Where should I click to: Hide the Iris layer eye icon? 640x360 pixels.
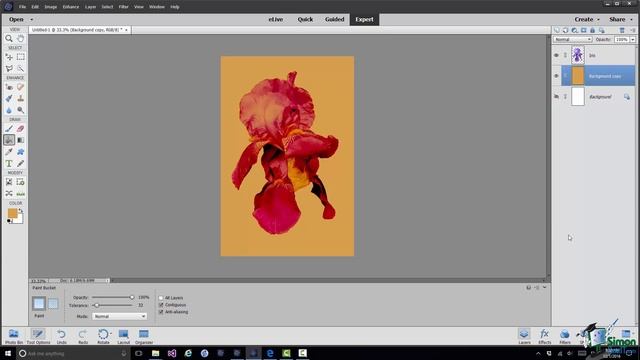point(556,55)
